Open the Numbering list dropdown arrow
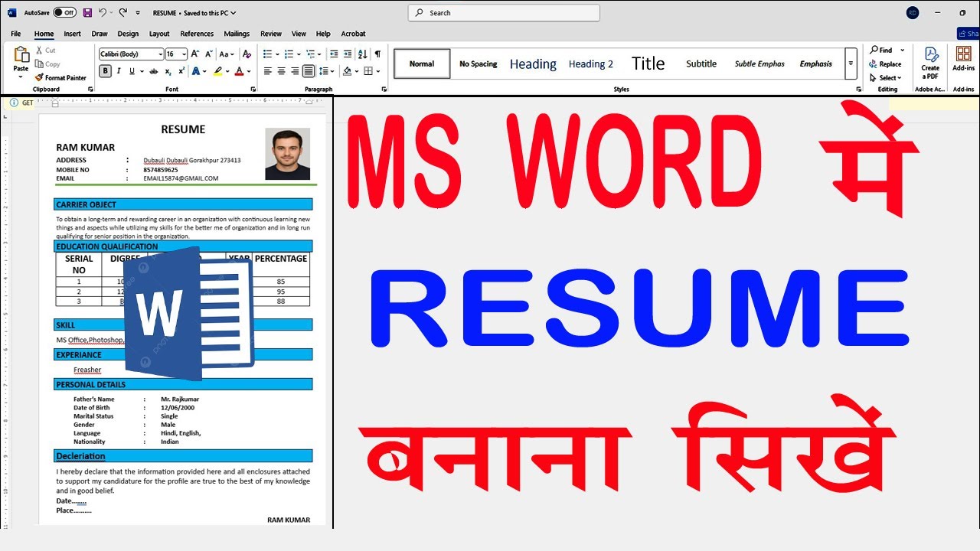980x551 pixels. (298, 54)
